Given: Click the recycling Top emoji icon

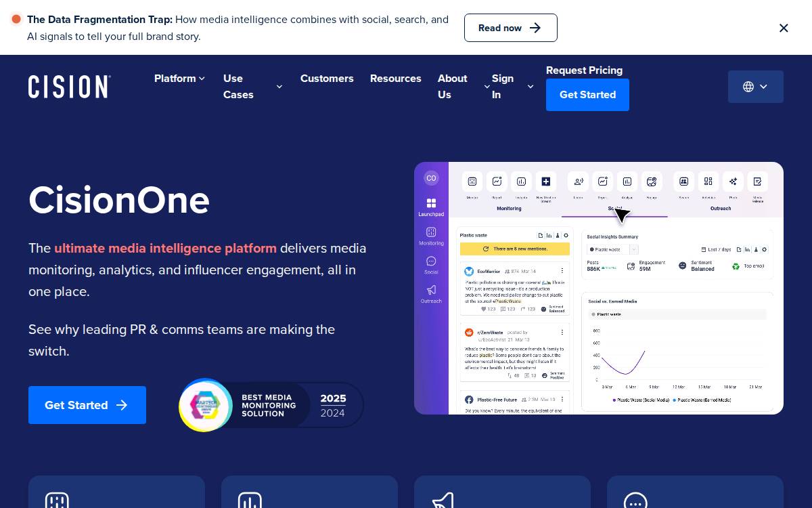Looking at the screenshot, I should 736,266.
